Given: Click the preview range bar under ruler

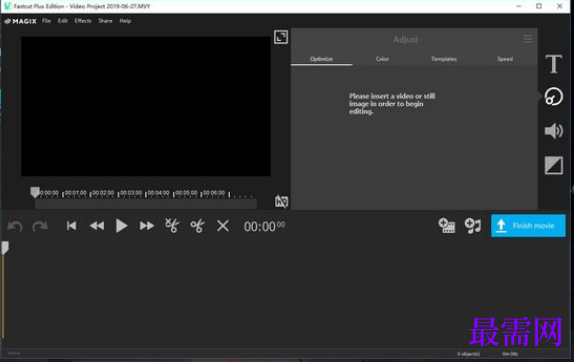Looking at the screenshot, I should pos(146,203).
